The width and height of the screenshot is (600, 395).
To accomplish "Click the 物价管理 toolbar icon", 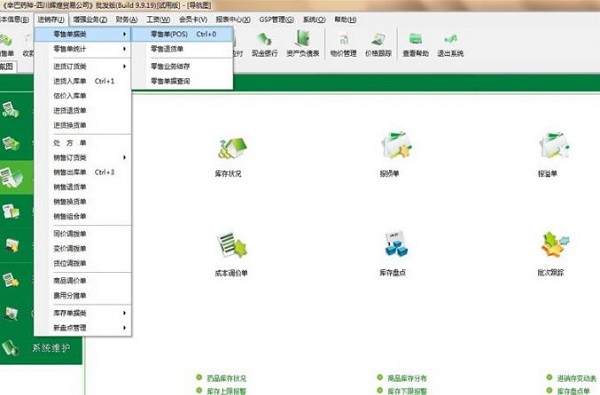I will (343, 45).
